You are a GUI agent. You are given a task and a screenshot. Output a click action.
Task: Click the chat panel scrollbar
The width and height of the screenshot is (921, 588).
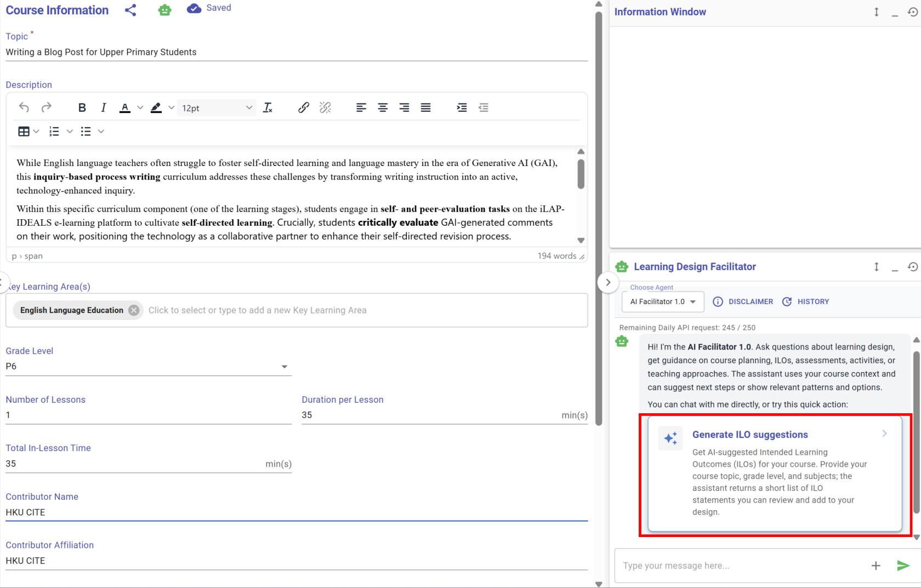[916, 432]
